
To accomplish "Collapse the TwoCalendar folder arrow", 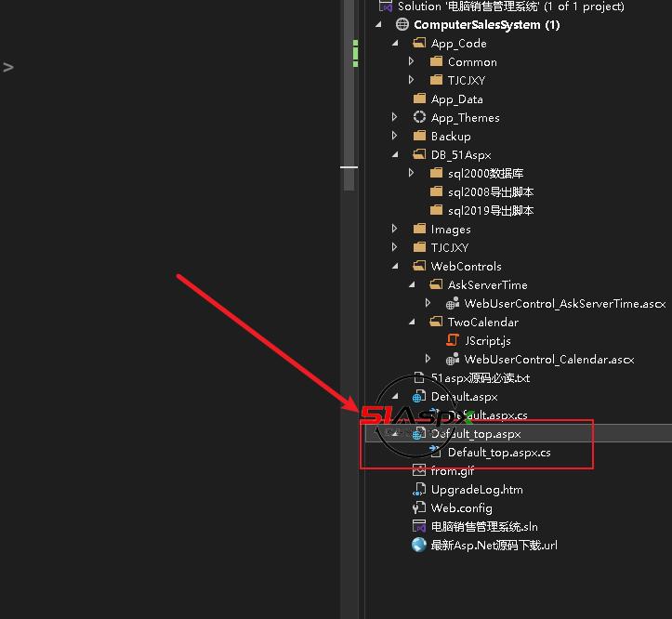I will point(412,322).
